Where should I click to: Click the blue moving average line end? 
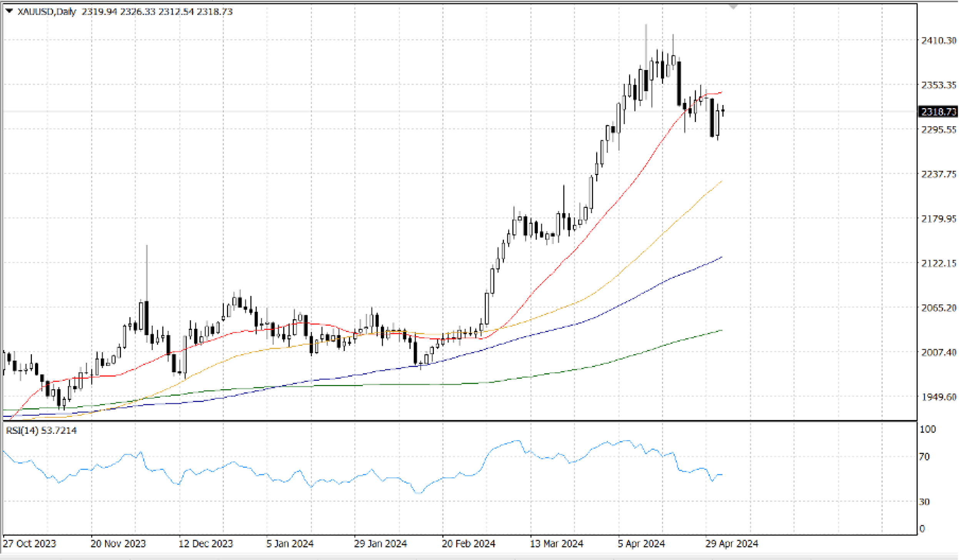(721, 257)
